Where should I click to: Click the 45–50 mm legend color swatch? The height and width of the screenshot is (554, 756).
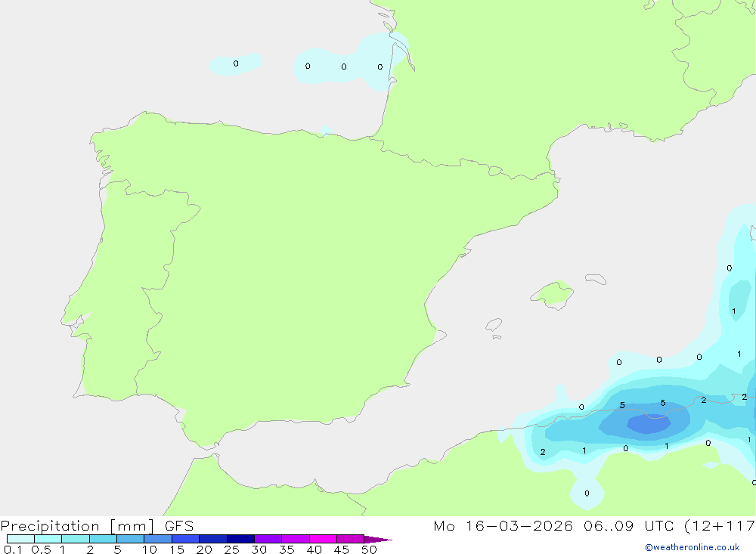(350, 539)
